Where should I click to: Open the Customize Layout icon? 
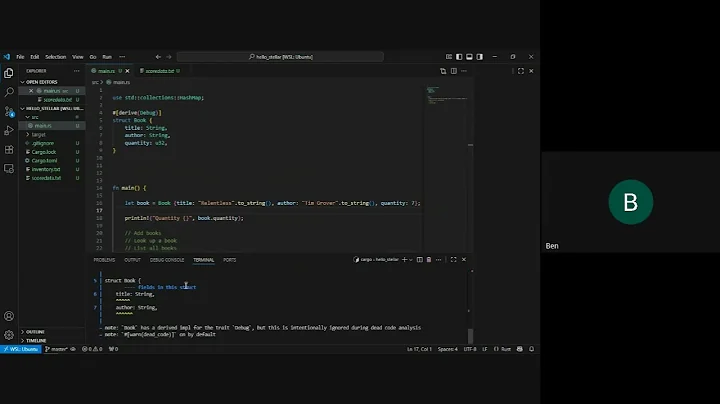(x=449, y=57)
